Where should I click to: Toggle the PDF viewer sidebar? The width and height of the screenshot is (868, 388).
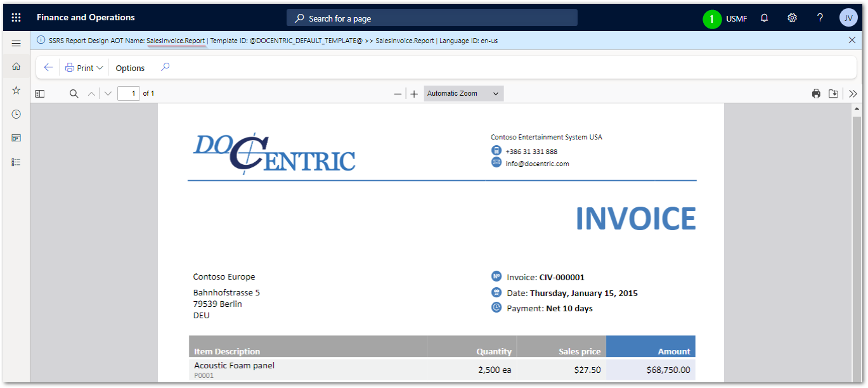click(39, 94)
